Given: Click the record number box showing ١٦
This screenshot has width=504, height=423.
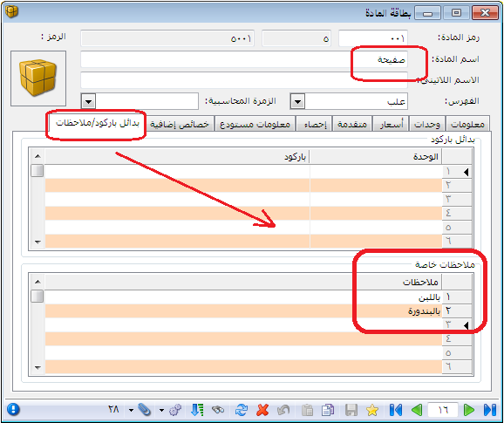Looking at the screenshot, I should 443,410.
